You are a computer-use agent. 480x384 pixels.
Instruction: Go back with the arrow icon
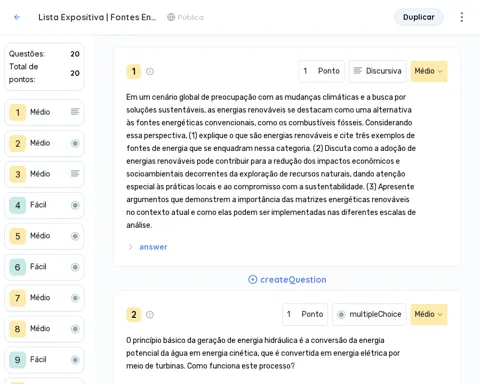click(17, 17)
